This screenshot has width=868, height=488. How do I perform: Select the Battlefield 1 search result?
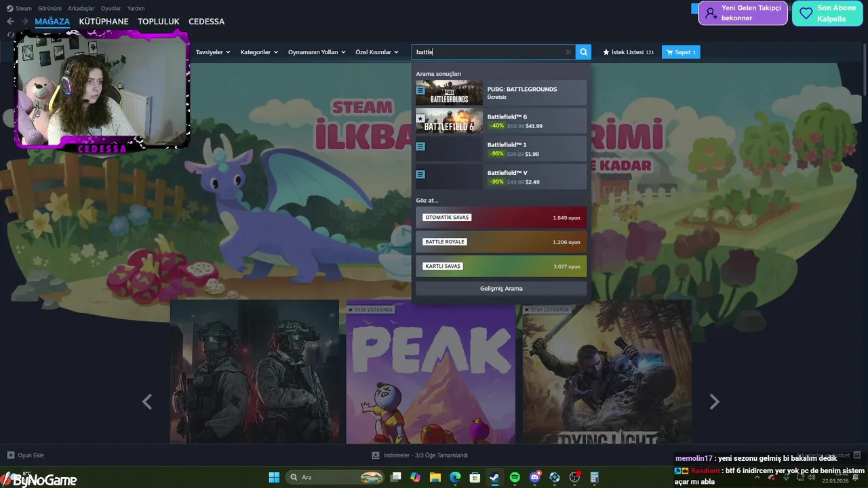501,148
